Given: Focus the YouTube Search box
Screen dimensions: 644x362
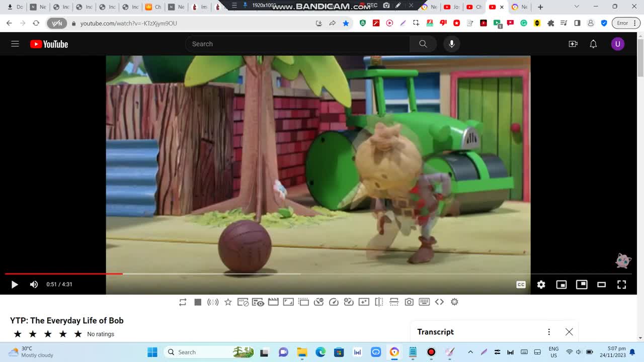Looking at the screenshot, I should 297,44.
